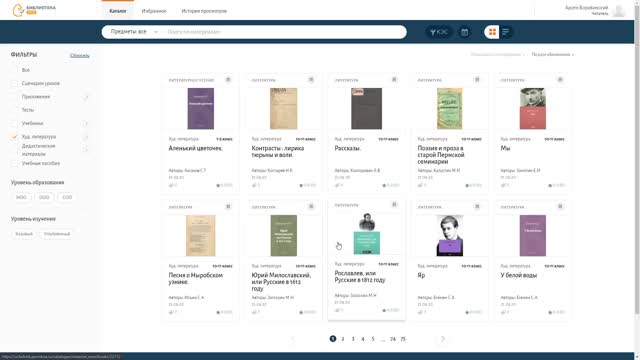
Task: Open the Рославлев, или Русские в 1812 году title
Action: pos(360,277)
